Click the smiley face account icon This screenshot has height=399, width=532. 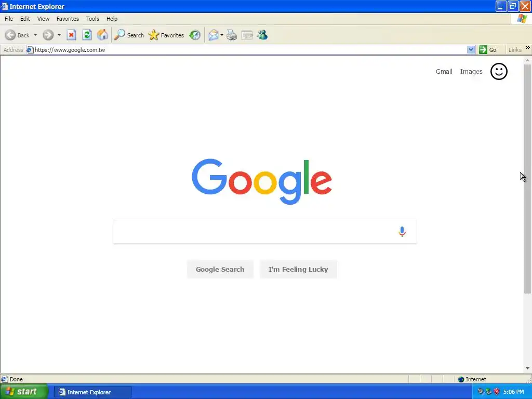tap(499, 72)
